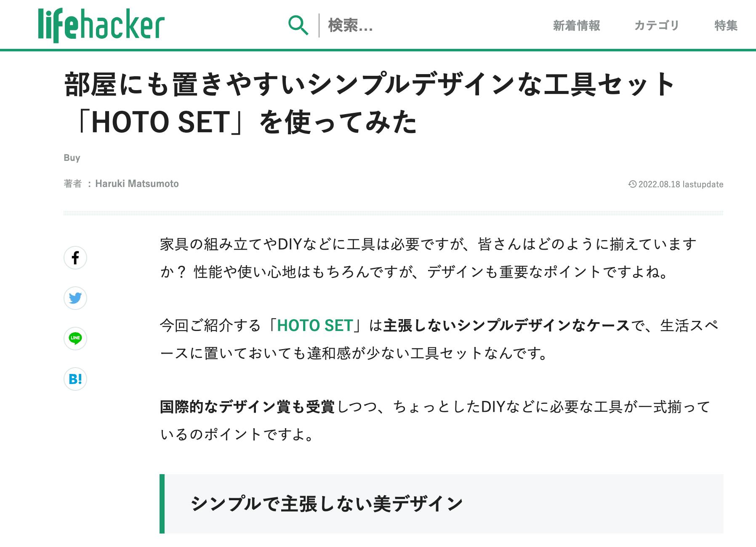The image size is (756, 547).
Task: Click the bold 主張しないシンプルデザインなケース text
Action: coord(506,326)
